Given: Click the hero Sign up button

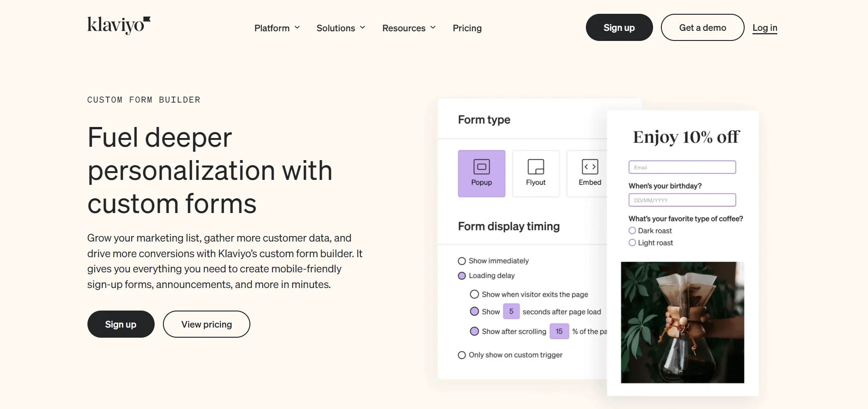Looking at the screenshot, I should tap(121, 324).
